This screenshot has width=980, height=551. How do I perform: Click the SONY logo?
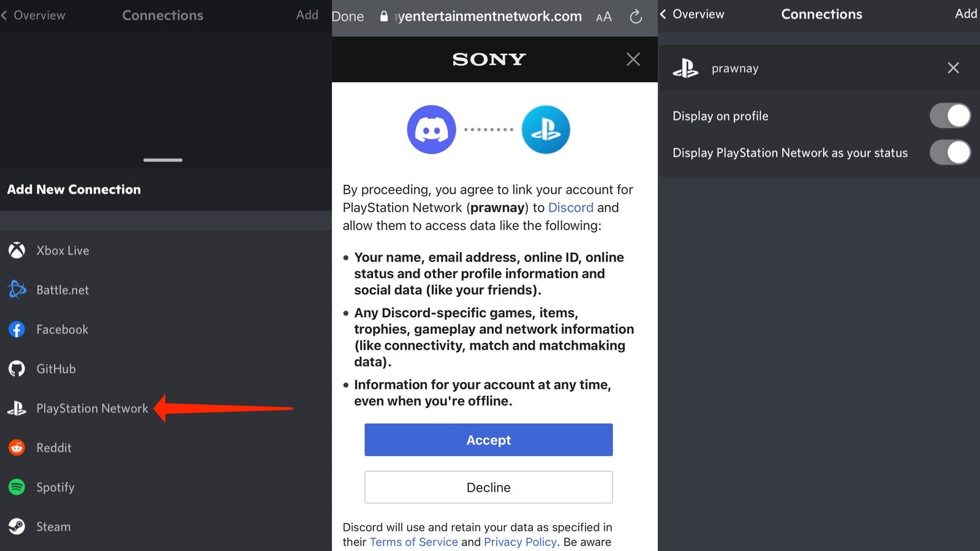pos(489,59)
